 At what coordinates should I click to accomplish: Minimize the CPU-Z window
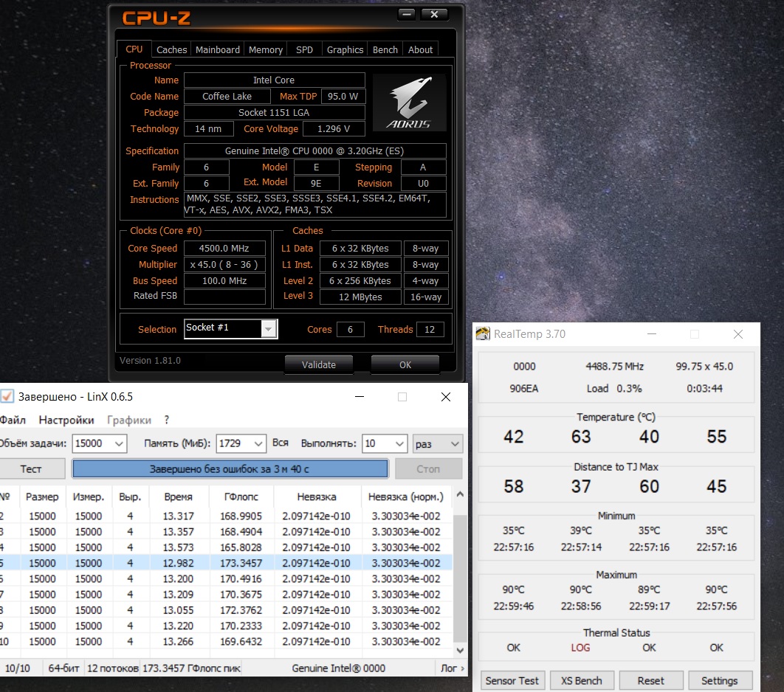click(x=407, y=15)
